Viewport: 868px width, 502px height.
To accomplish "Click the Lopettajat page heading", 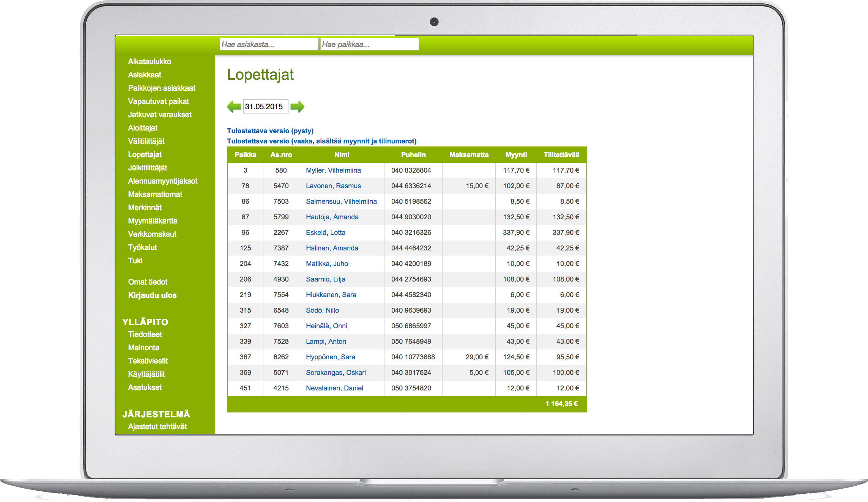I will coord(260,75).
